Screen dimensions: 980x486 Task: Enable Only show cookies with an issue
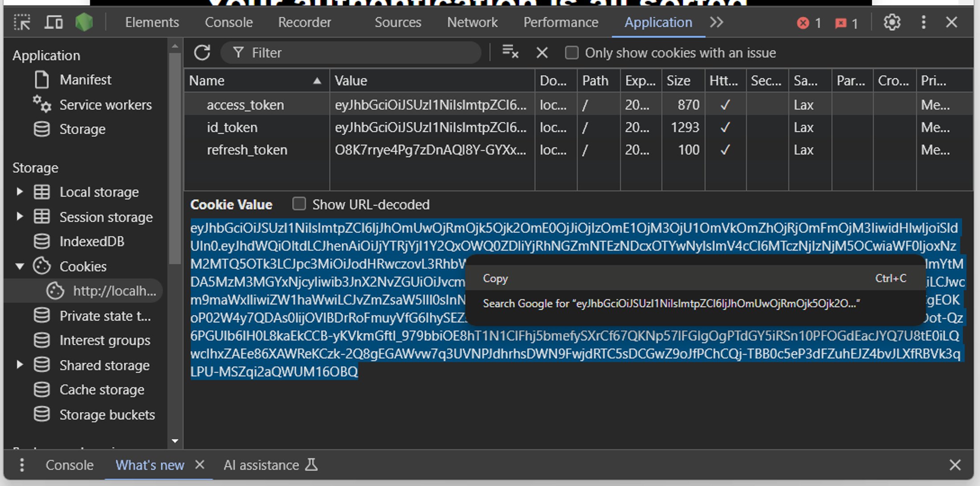click(x=572, y=53)
